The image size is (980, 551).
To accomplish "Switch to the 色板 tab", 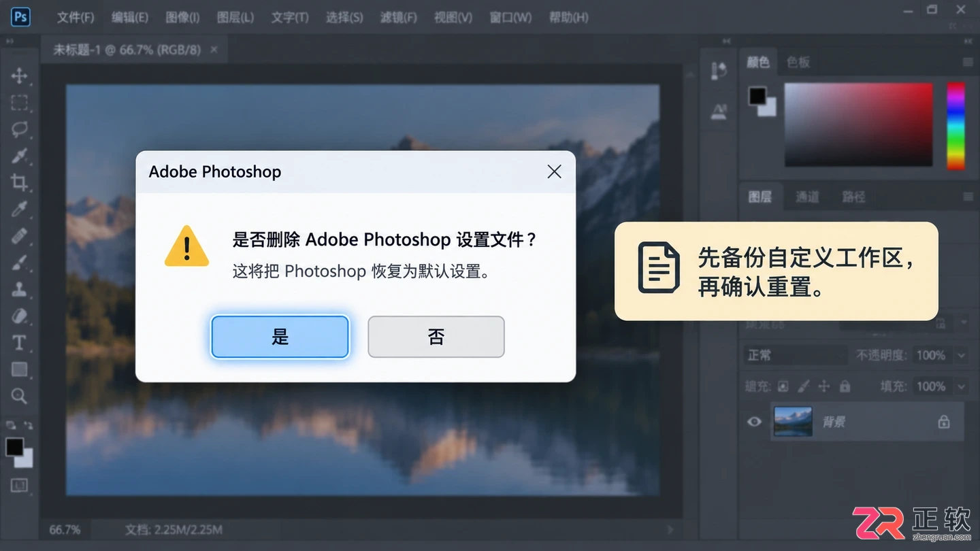I will click(x=798, y=62).
